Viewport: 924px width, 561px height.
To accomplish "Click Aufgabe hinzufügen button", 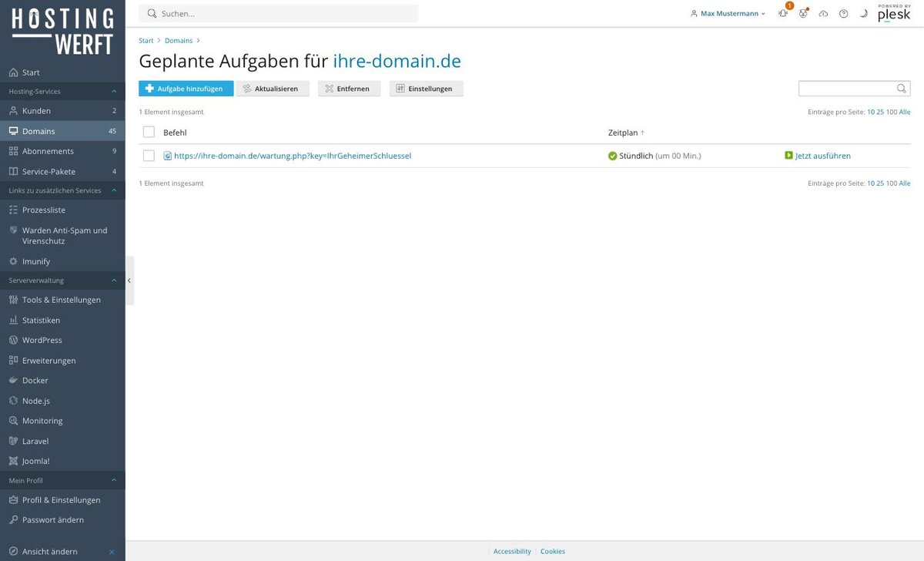I will 186,89.
